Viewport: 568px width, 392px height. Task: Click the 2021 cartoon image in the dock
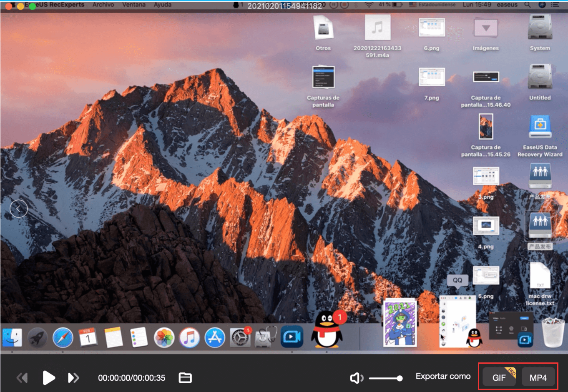coord(400,323)
